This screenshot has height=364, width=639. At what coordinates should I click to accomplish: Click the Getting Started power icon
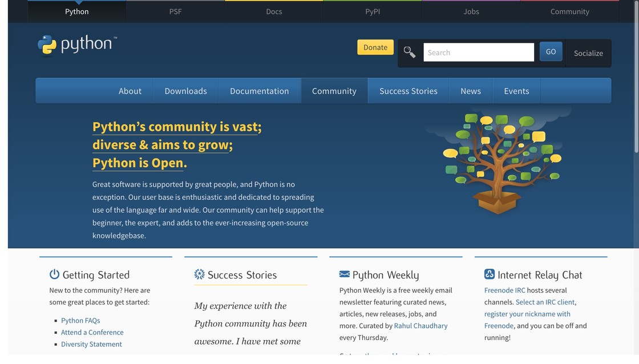pos(54,274)
